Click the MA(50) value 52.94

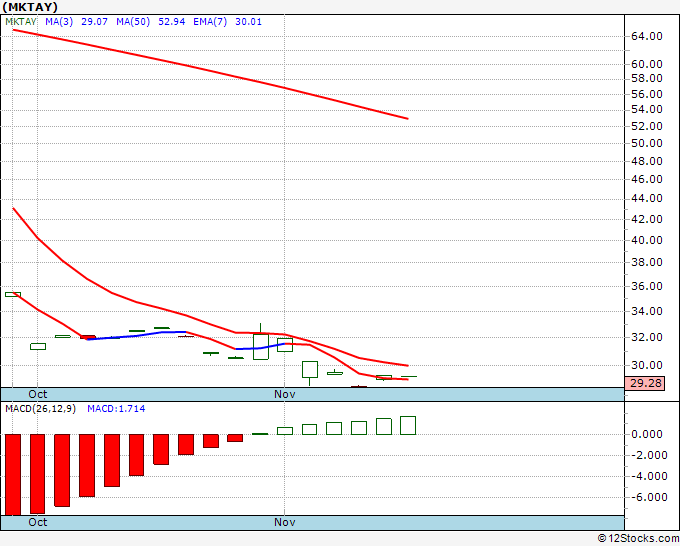[x=172, y=22]
